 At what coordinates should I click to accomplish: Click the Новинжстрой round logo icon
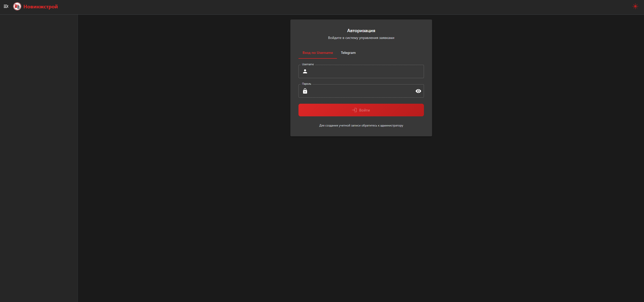17,7
